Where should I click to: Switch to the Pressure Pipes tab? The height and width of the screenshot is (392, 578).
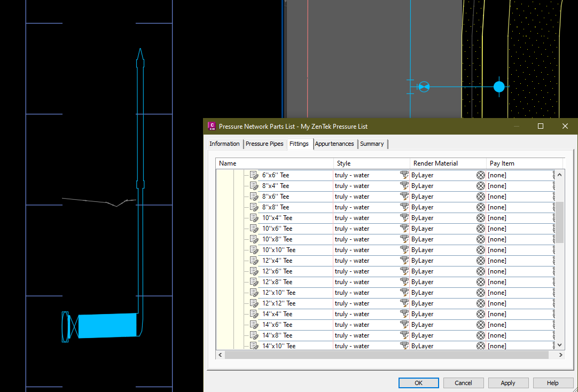coord(265,144)
